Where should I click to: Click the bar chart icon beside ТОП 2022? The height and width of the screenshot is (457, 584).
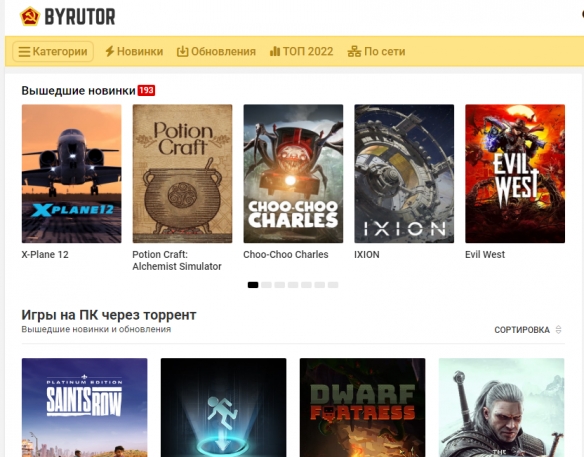pos(275,51)
